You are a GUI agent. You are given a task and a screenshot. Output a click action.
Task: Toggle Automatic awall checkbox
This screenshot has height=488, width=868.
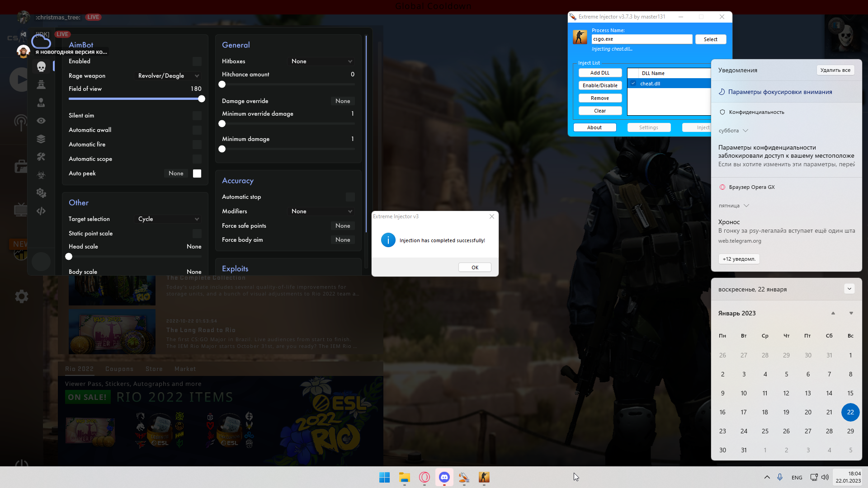(x=197, y=130)
